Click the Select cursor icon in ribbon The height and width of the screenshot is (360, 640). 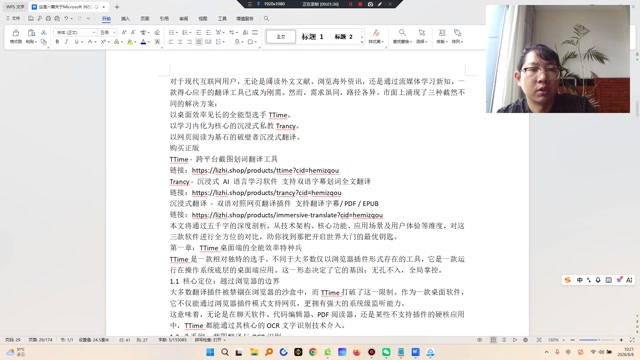421,33
